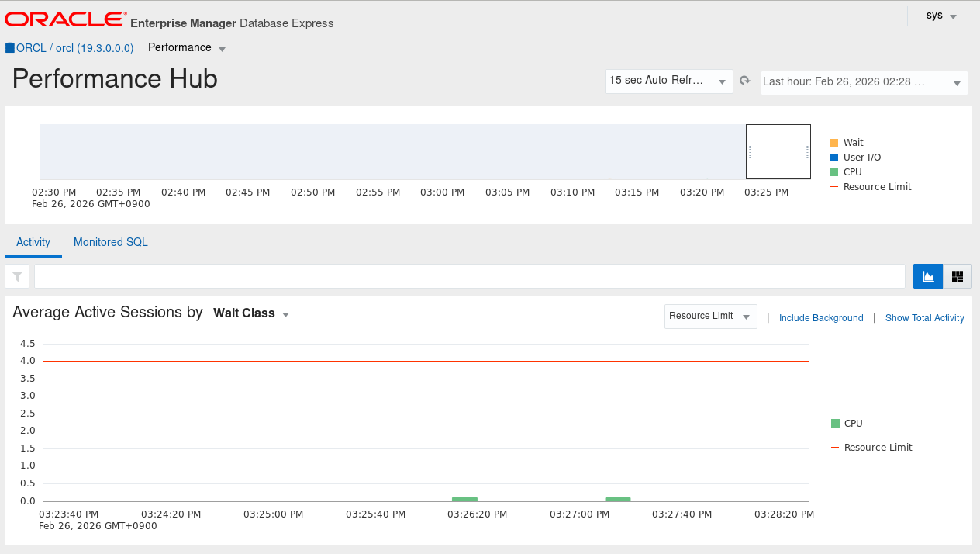The height and width of the screenshot is (554, 980).
Task: Select the Activity tab
Action: (x=33, y=243)
